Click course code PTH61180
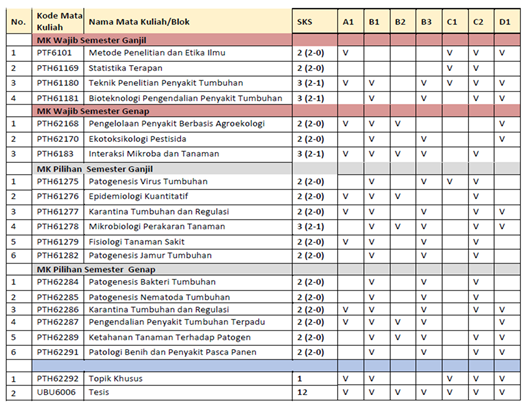The width and height of the screenshot is (526, 406). coord(58,83)
